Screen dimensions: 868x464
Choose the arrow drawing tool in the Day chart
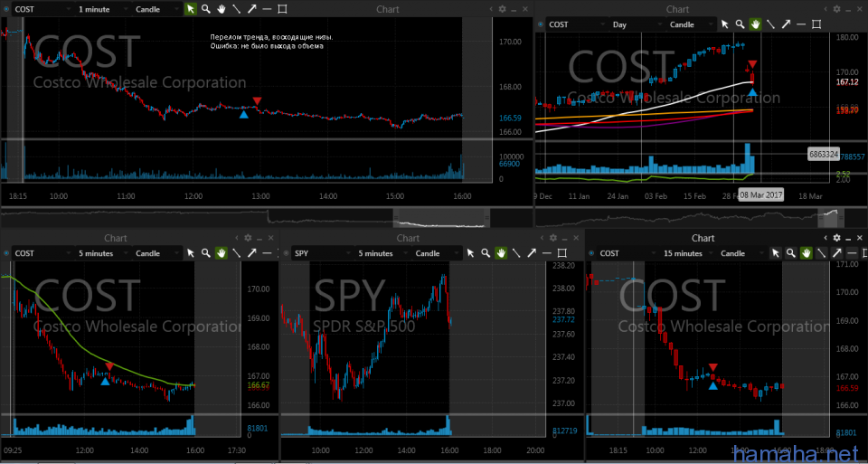pos(785,24)
